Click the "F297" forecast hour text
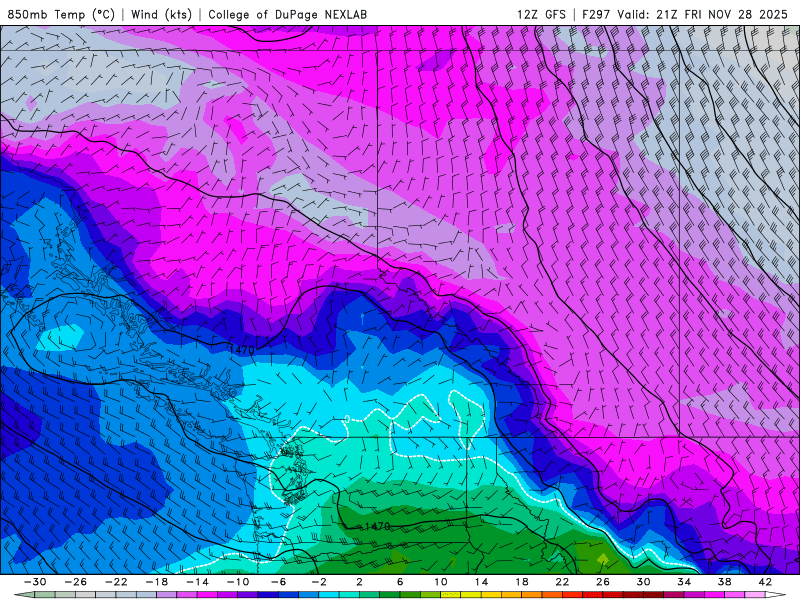 [596, 14]
